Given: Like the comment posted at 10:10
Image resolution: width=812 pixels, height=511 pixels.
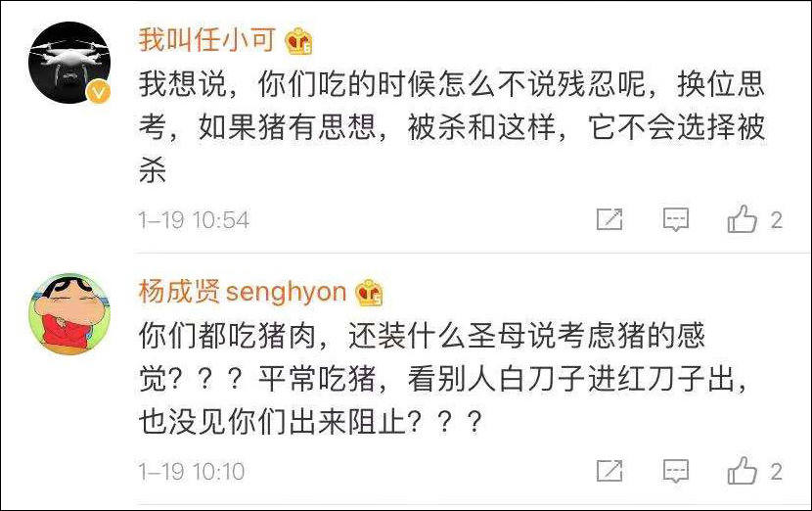Looking at the screenshot, I should 743,472.
